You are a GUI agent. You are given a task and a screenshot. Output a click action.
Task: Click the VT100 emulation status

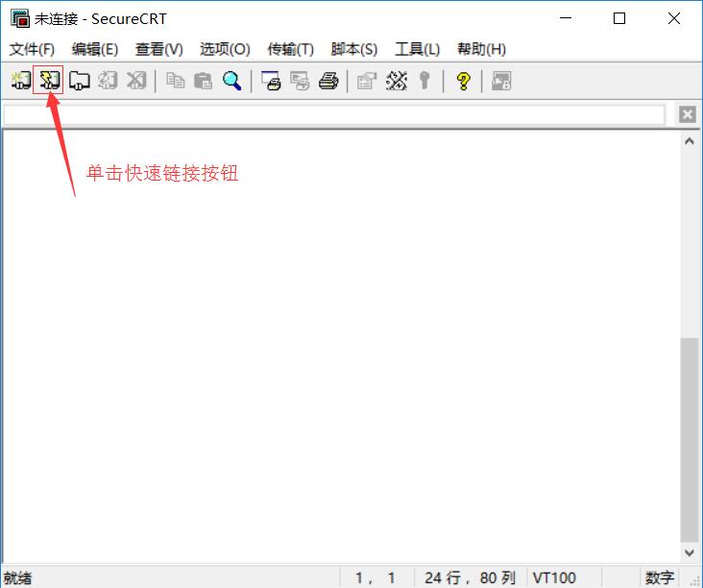554,577
